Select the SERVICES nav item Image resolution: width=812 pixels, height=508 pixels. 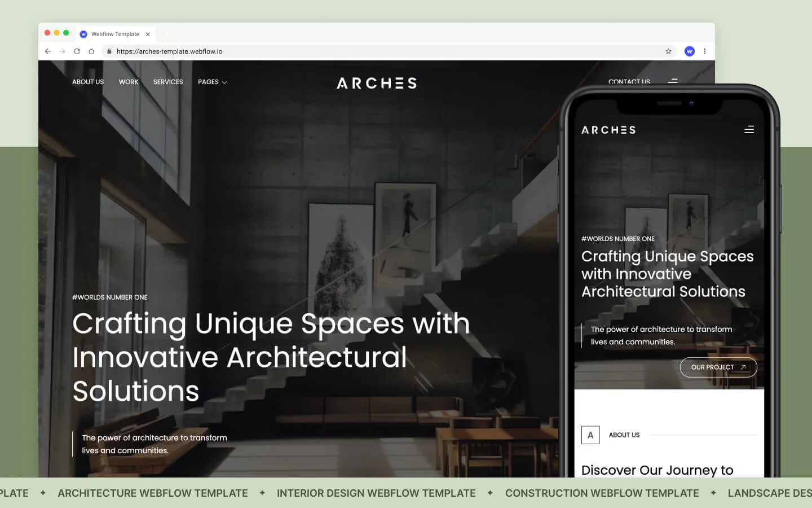pyautogui.click(x=168, y=82)
